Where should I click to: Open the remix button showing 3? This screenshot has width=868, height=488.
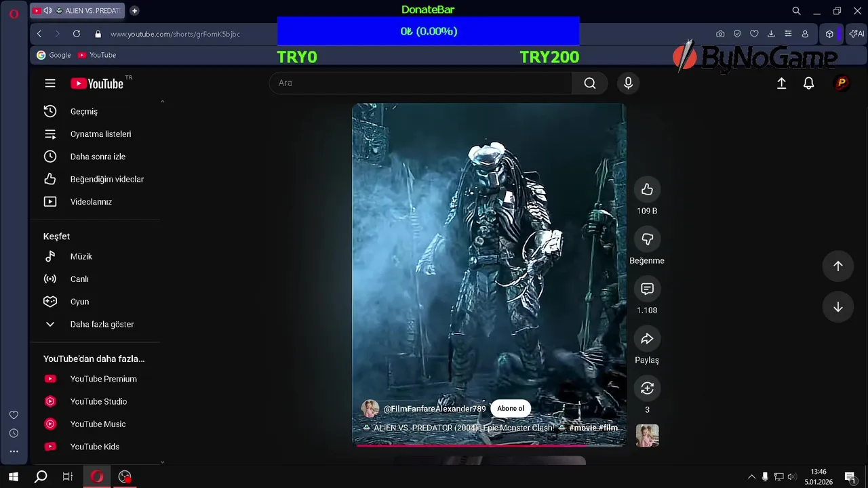pos(647,388)
